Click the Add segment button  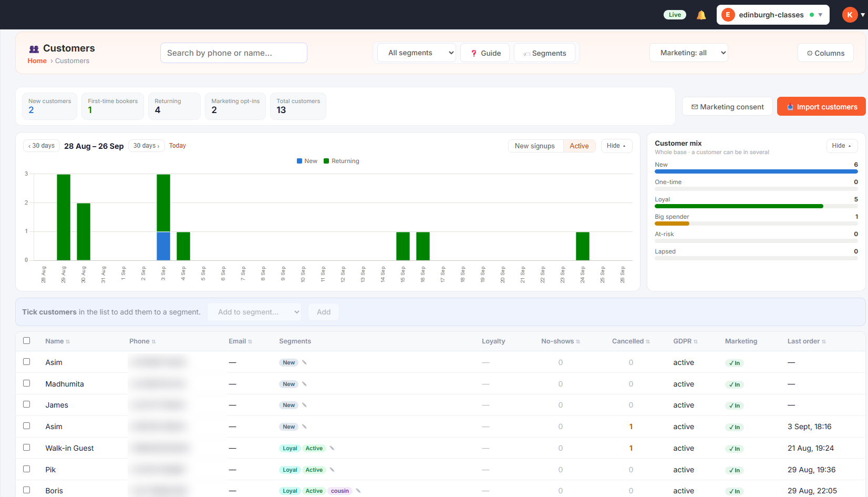(x=324, y=312)
